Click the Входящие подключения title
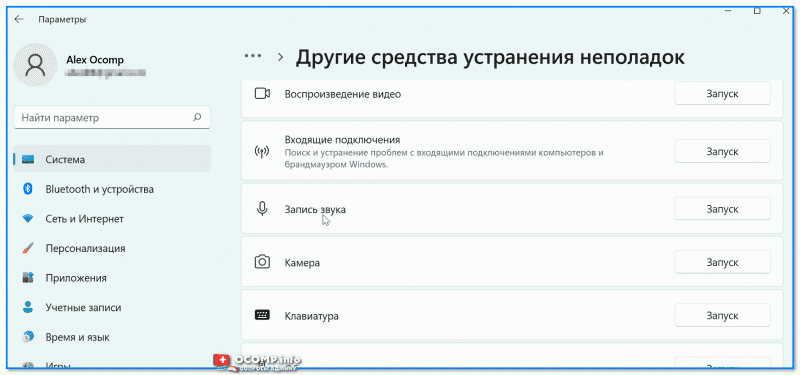800x375 pixels. (x=342, y=140)
